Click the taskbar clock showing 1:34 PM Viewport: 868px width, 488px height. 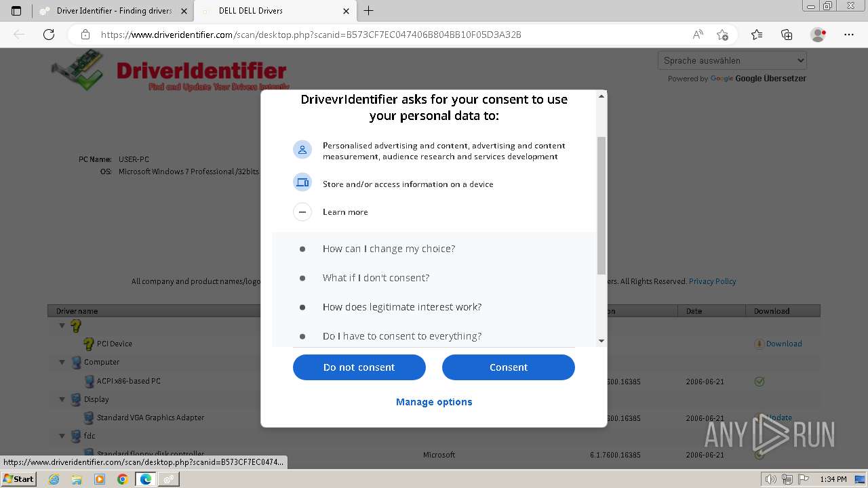click(x=833, y=479)
